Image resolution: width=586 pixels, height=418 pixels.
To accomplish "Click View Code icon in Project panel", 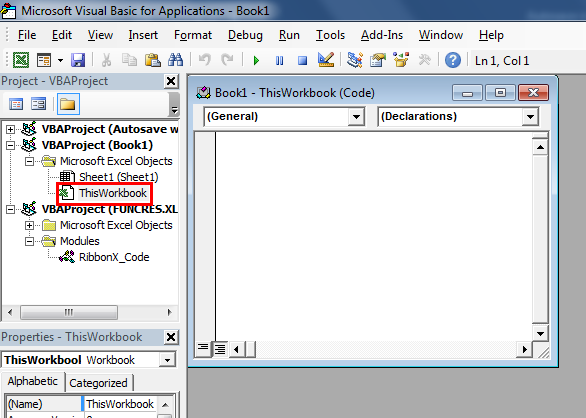I will point(16,104).
